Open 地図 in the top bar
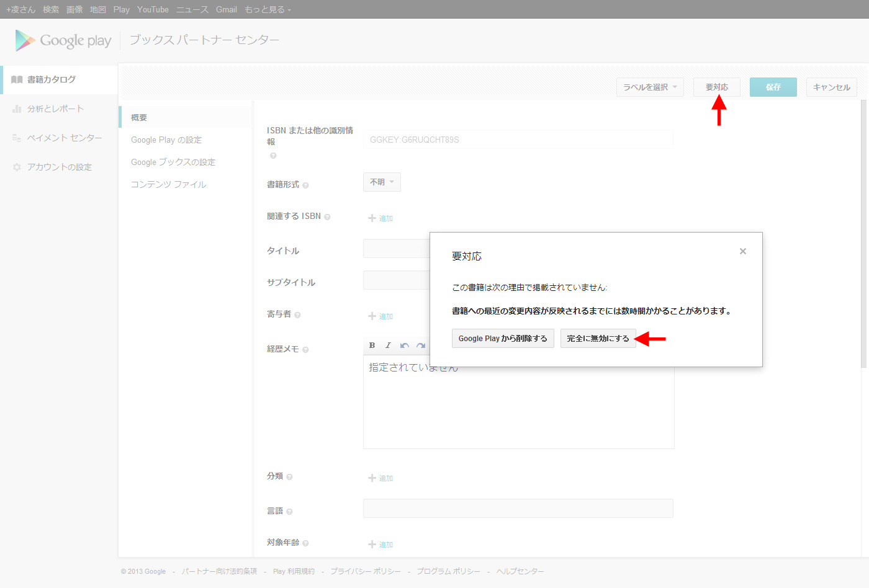This screenshot has height=588, width=869. pos(98,9)
